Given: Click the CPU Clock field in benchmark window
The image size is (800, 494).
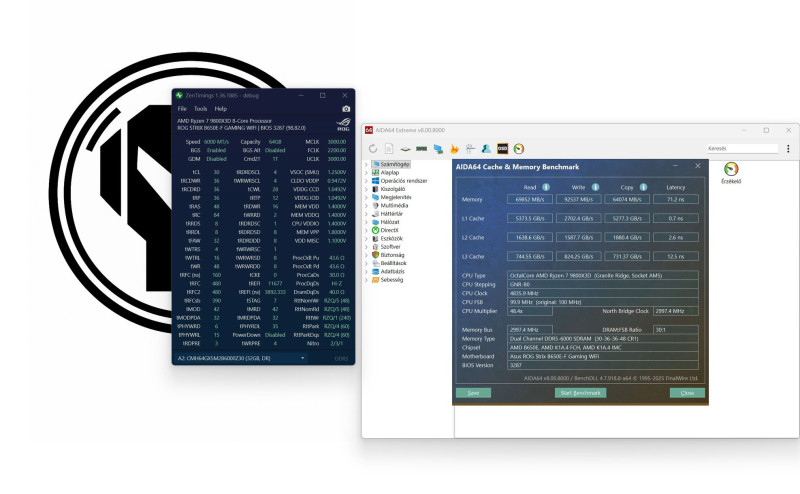Looking at the screenshot, I should [x=603, y=293].
